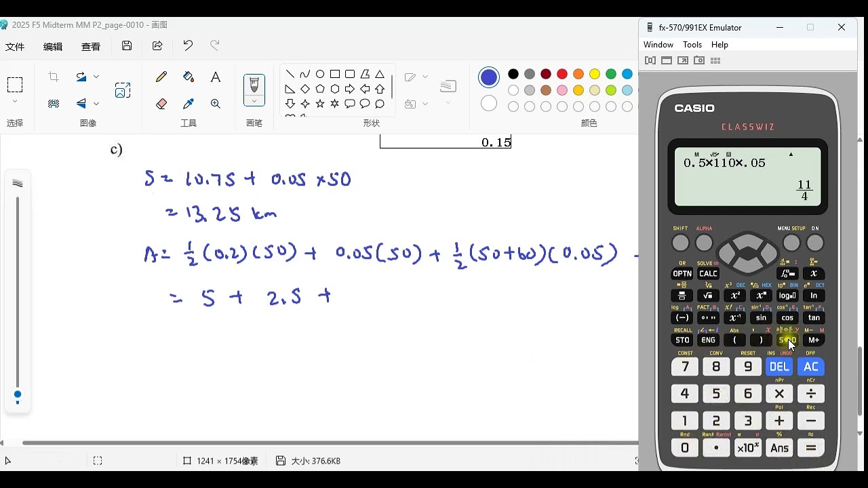Open the emulator Window menu
The height and width of the screenshot is (488, 868).
coord(658,45)
